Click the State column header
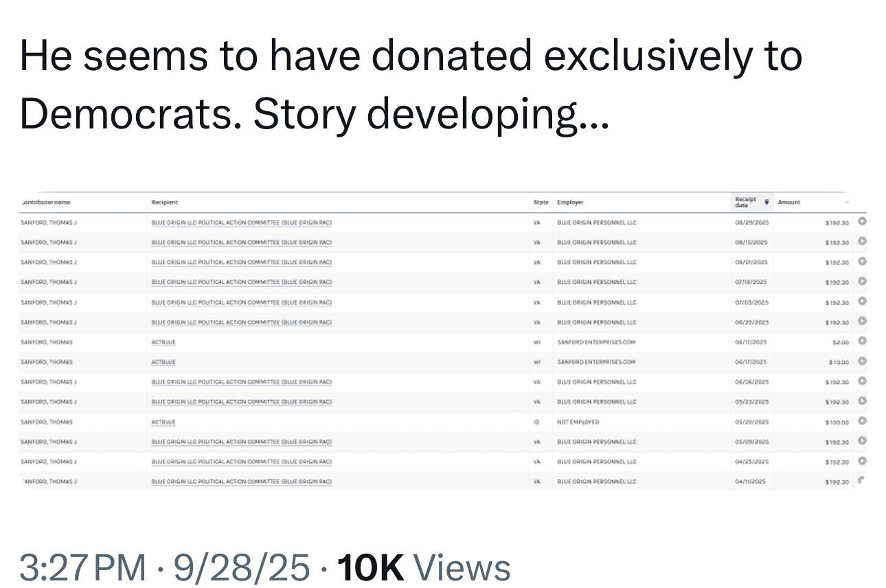 (x=541, y=202)
